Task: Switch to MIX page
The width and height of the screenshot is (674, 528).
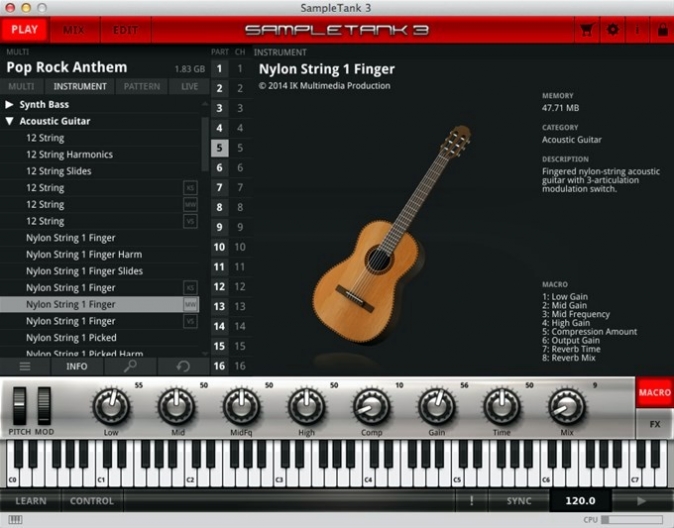Action: (x=74, y=30)
